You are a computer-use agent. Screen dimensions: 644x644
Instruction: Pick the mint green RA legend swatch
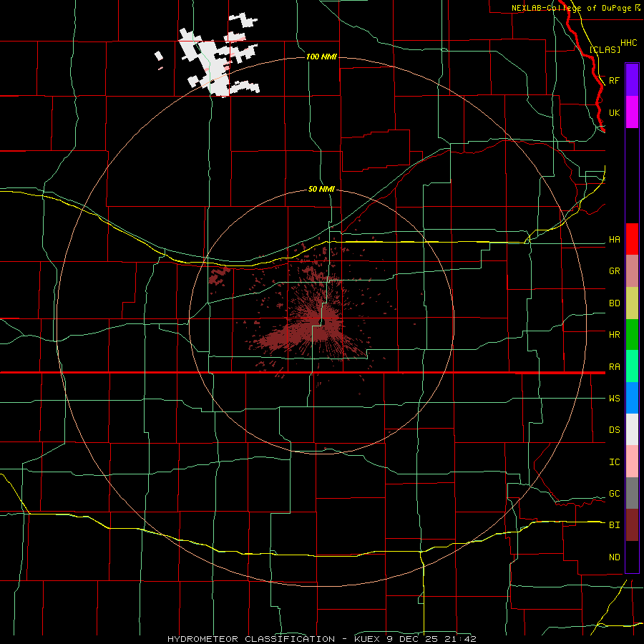pyautogui.click(x=632, y=366)
